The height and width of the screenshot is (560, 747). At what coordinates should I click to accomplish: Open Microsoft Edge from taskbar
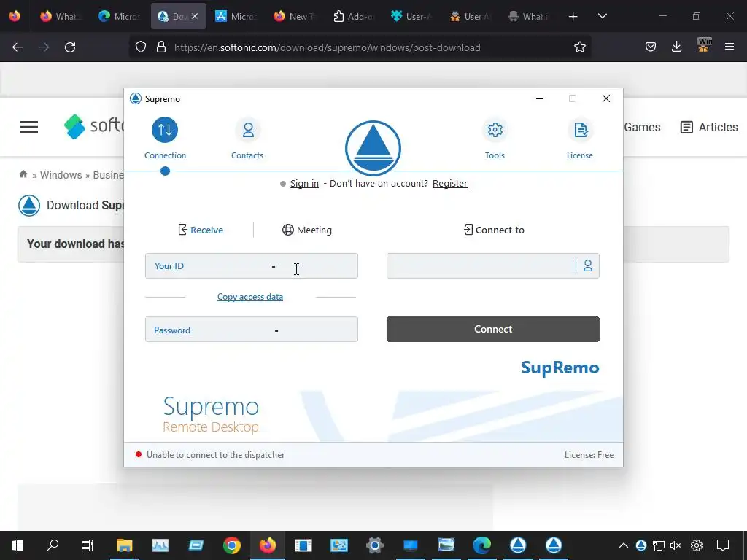(482, 545)
